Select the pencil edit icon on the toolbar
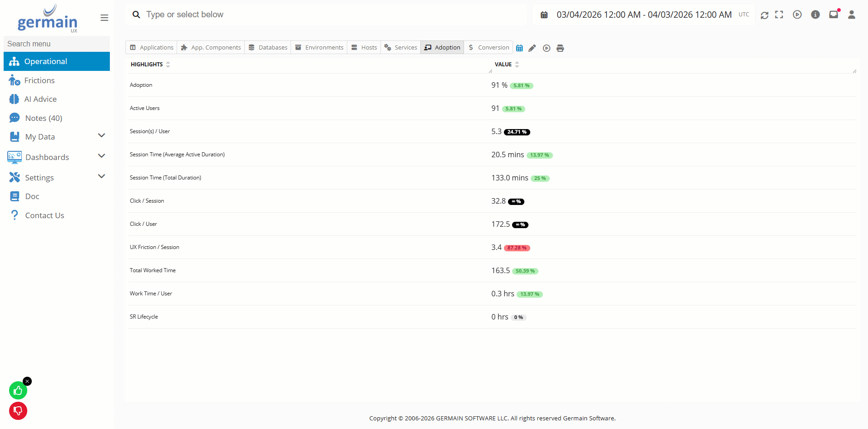 532,48
